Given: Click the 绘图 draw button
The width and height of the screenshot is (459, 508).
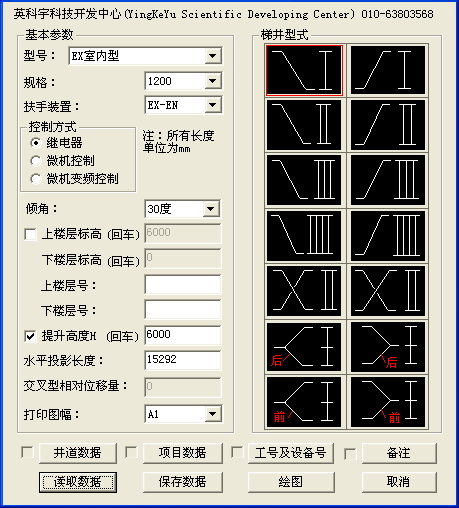Looking at the screenshot, I should point(291,482).
